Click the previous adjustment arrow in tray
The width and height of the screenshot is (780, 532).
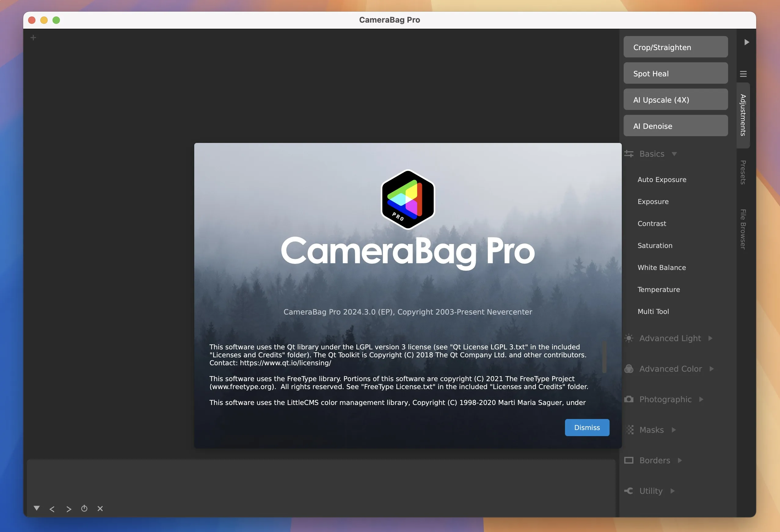[x=52, y=509]
